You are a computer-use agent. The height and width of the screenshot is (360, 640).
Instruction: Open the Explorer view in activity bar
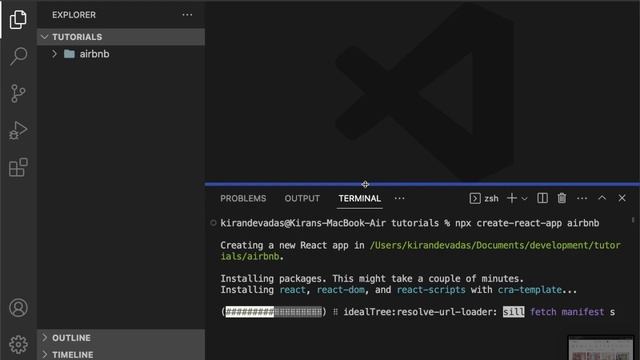[18, 19]
